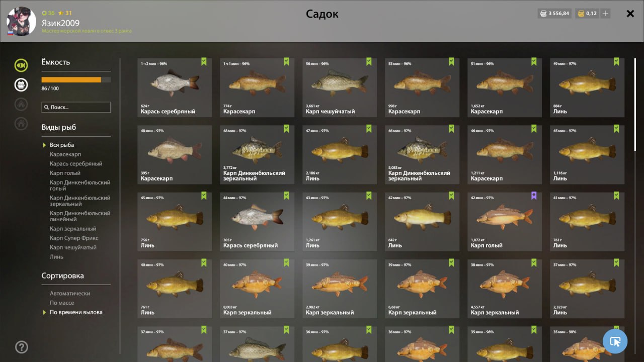Viewport: 644px width, 362px height.
Task: Filter by Карп Динкенбюльский зеркальный
Action: tap(80, 201)
